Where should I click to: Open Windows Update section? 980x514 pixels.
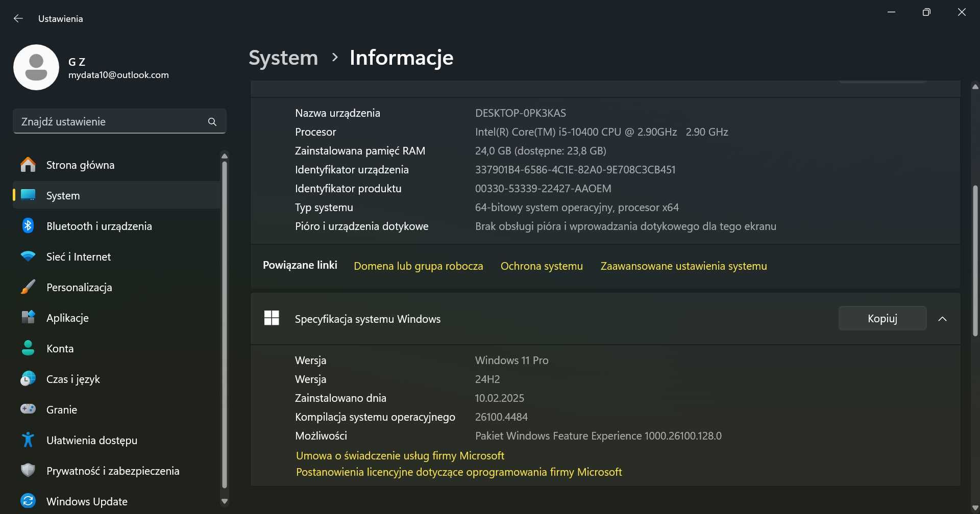click(x=116, y=501)
